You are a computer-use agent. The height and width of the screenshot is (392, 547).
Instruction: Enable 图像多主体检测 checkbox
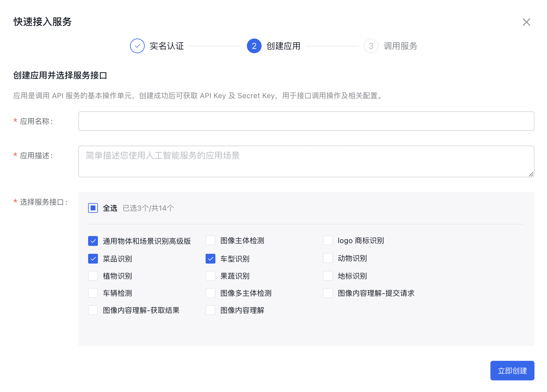pyautogui.click(x=210, y=293)
